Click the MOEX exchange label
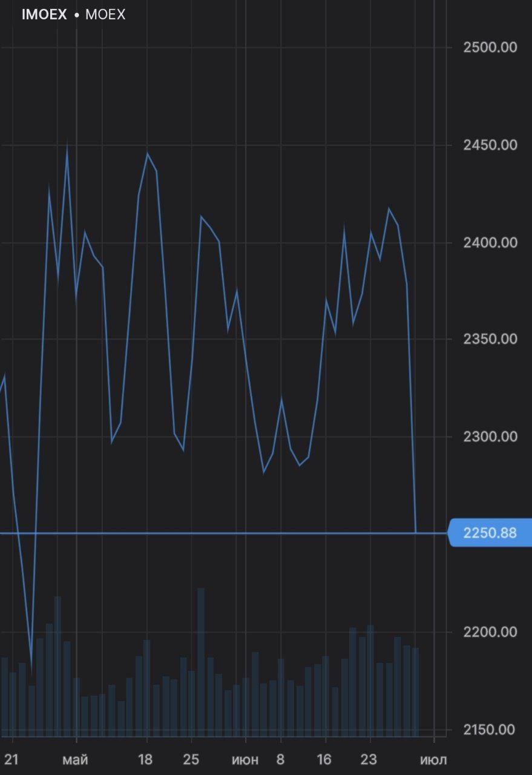The width and height of the screenshot is (532, 775). tap(105, 15)
